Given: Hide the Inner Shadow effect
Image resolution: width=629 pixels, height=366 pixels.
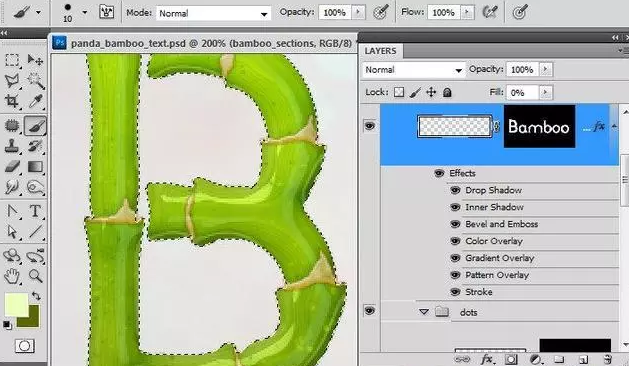Looking at the screenshot, I should coord(455,207).
